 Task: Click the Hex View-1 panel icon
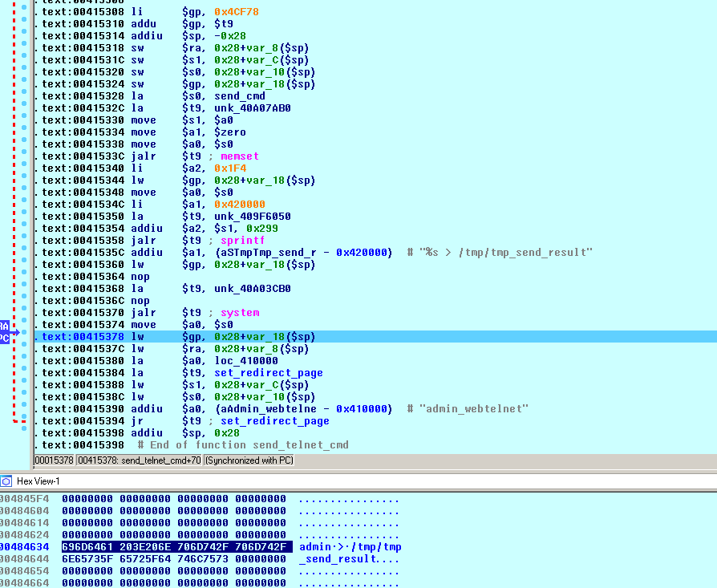point(6,481)
